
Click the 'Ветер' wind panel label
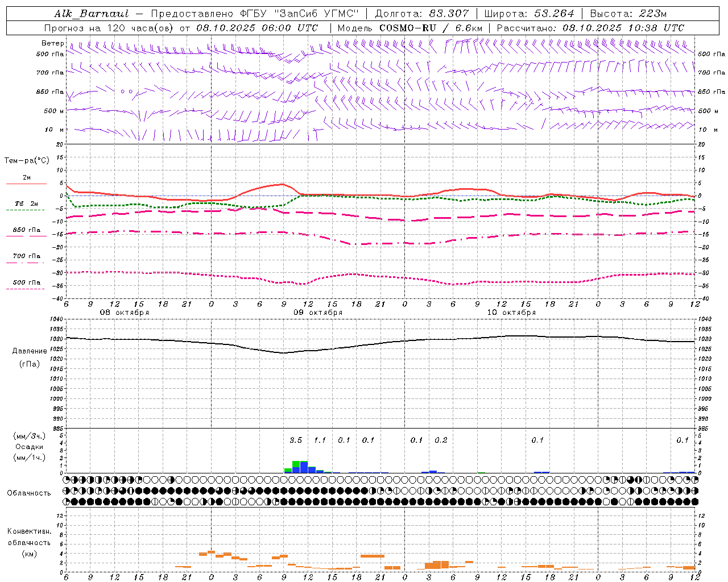click(x=53, y=43)
